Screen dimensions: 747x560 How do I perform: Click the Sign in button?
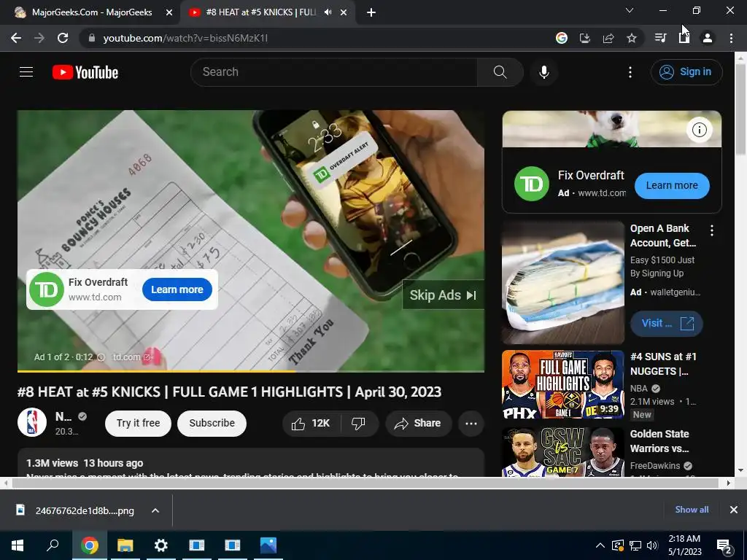(686, 72)
